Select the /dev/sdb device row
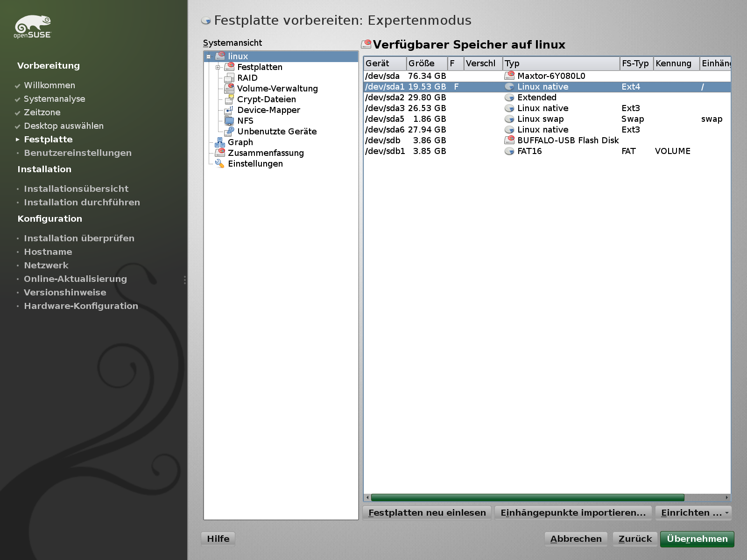Image resolution: width=747 pixels, height=560 pixels. click(547, 140)
